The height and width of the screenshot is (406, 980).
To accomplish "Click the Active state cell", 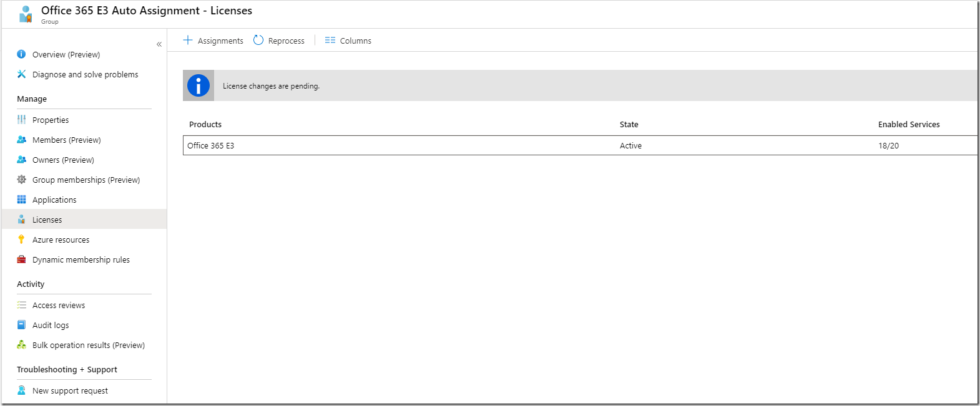I will (630, 146).
